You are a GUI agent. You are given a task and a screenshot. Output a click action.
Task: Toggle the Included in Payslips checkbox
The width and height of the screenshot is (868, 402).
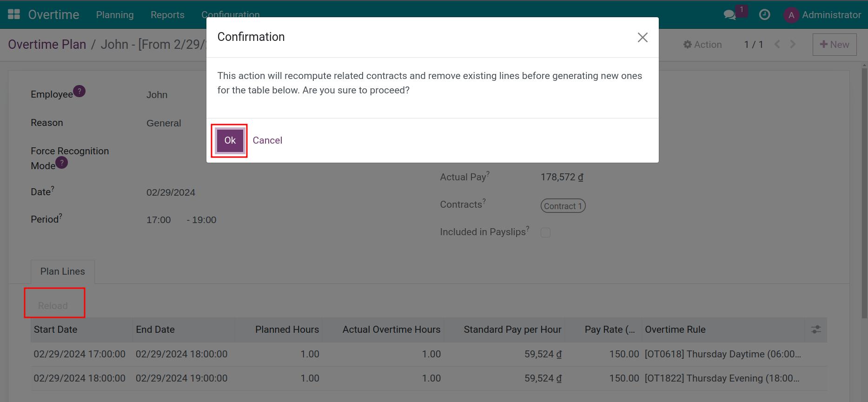point(545,232)
